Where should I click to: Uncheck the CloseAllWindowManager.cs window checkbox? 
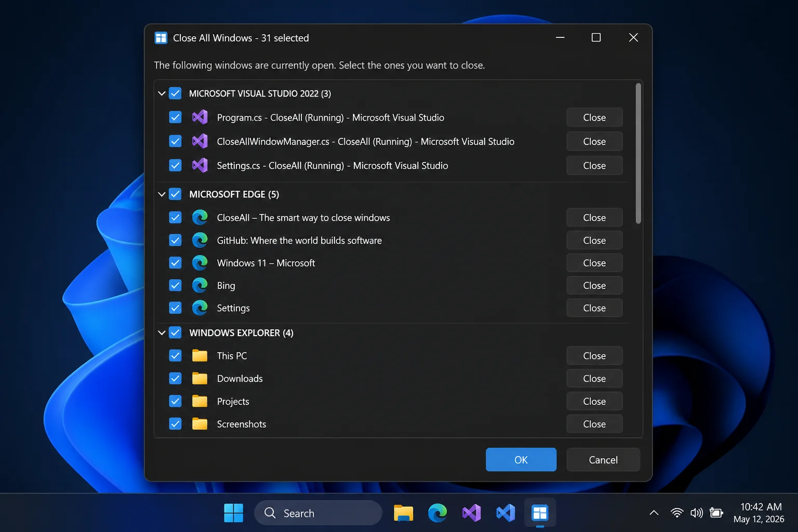[176, 141]
